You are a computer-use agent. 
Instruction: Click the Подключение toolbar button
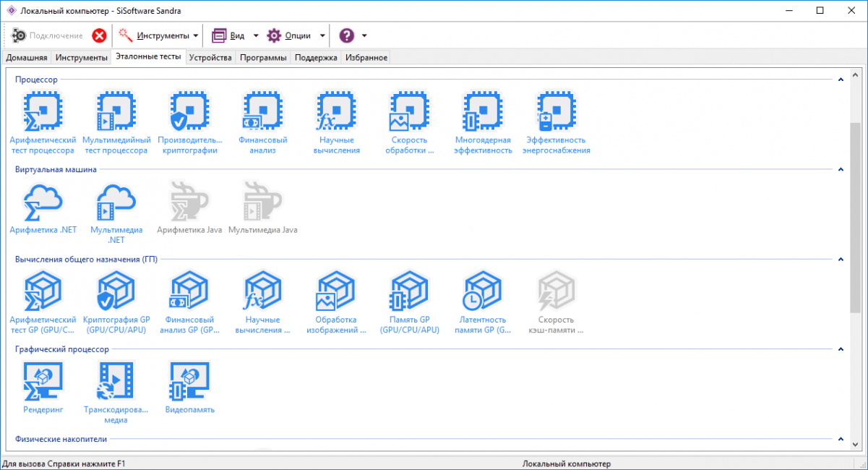point(48,35)
